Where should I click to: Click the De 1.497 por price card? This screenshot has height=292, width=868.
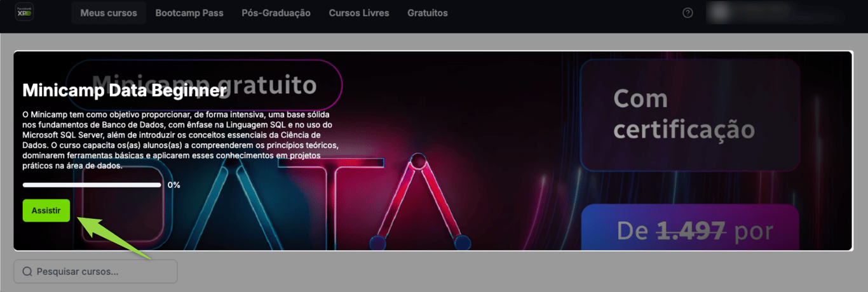pyautogui.click(x=689, y=230)
